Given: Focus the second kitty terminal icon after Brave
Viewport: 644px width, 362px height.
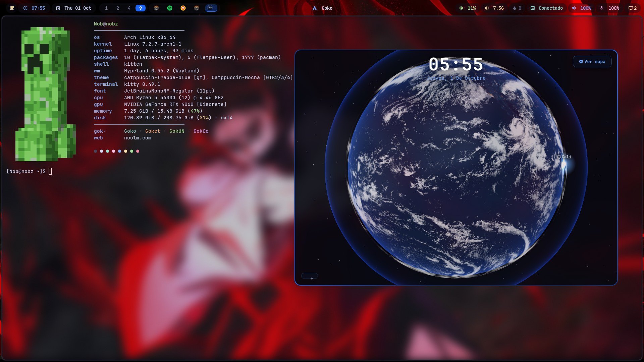Looking at the screenshot, I should [x=197, y=8].
